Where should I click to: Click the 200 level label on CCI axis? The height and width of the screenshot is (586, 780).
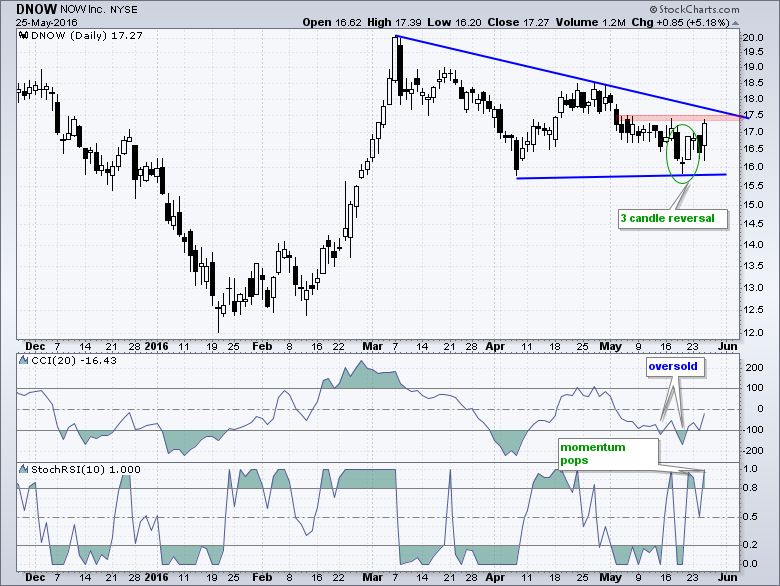coord(755,368)
